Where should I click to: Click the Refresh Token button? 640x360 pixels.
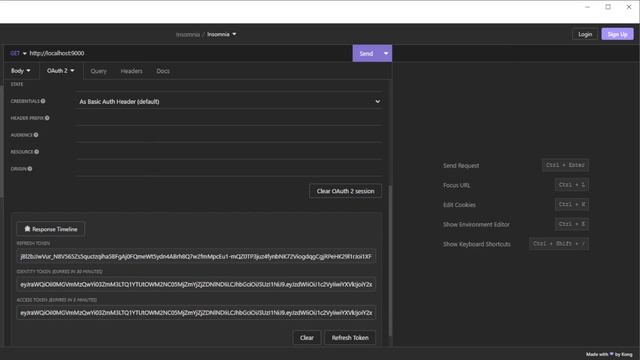350,338
